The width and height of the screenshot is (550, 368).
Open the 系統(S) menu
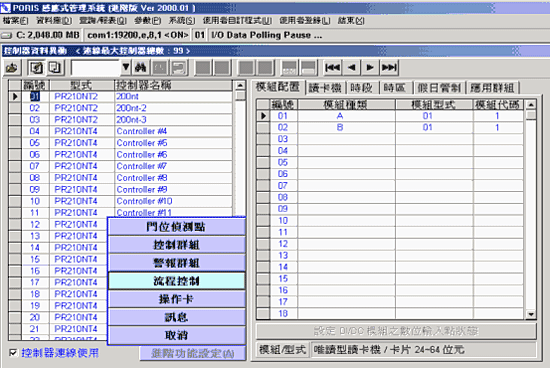pos(182,21)
